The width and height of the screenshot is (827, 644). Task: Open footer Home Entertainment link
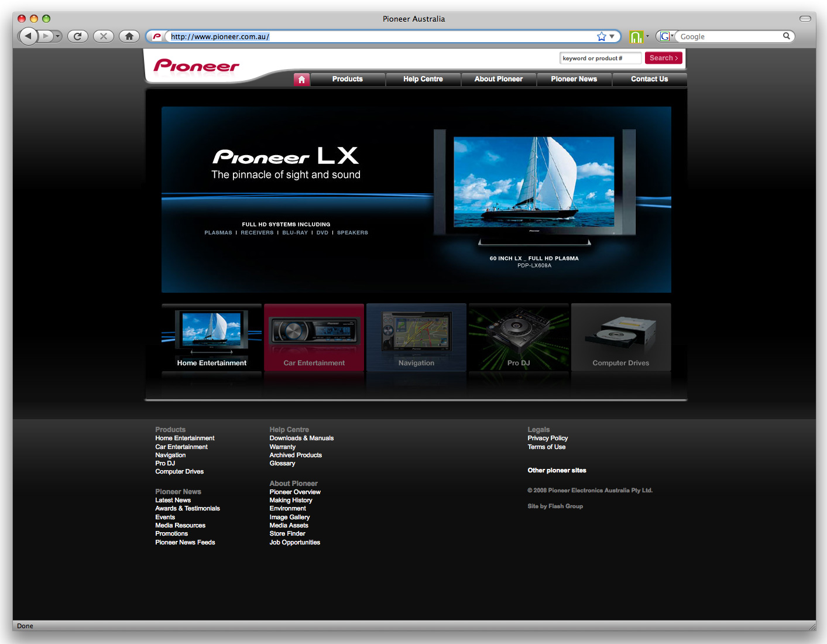coord(185,439)
